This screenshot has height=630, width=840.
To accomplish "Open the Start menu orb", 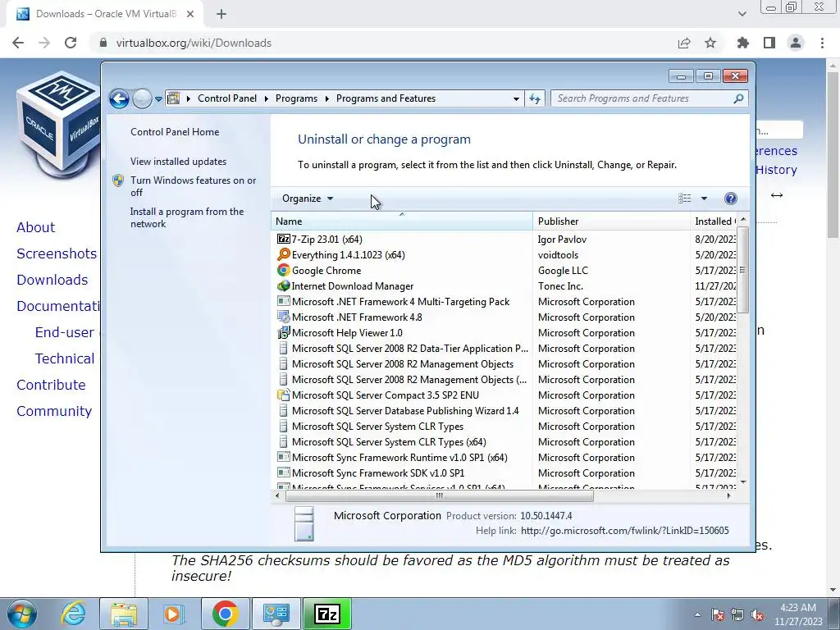I will click(x=22, y=614).
